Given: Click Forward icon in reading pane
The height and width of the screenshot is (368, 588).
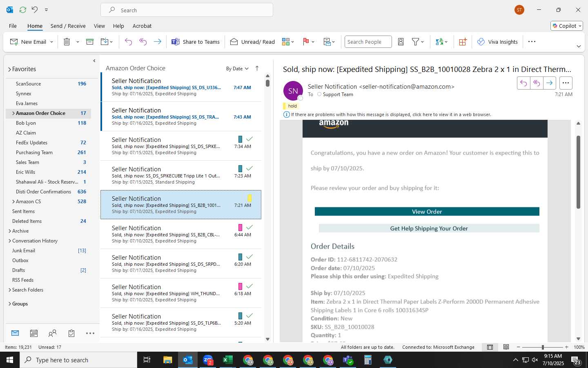Looking at the screenshot, I should point(550,83).
